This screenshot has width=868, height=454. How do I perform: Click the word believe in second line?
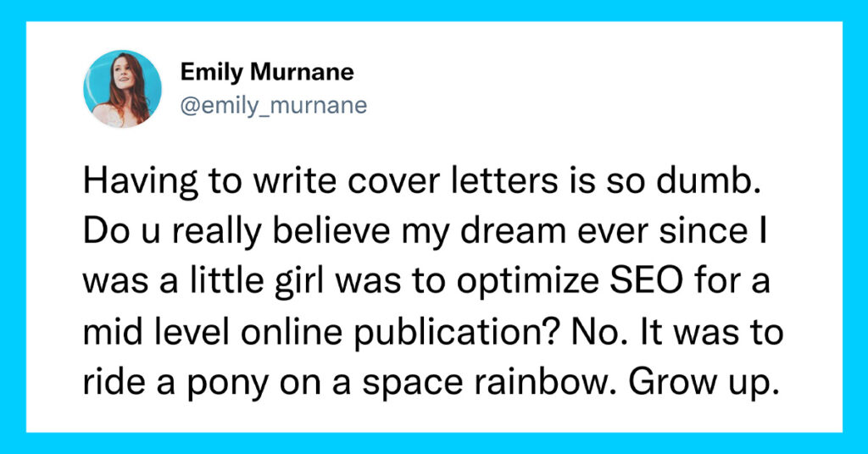point(331,231)
